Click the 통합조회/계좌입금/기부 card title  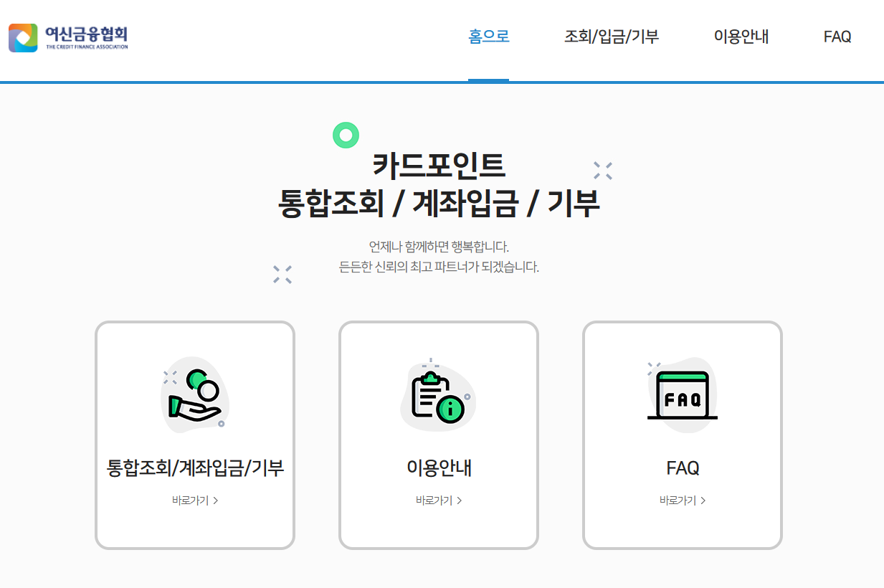[194, 468]
